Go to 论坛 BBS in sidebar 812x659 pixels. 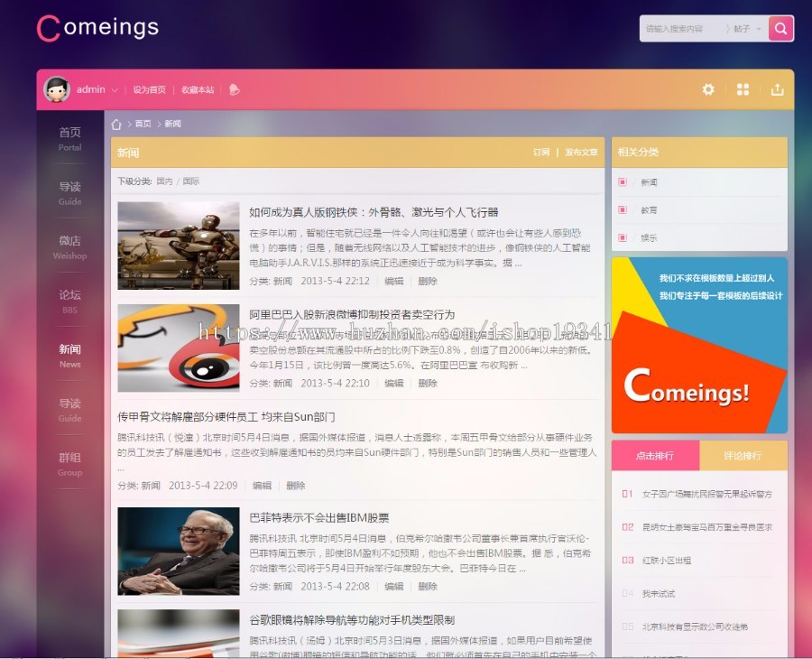[69, 301]
